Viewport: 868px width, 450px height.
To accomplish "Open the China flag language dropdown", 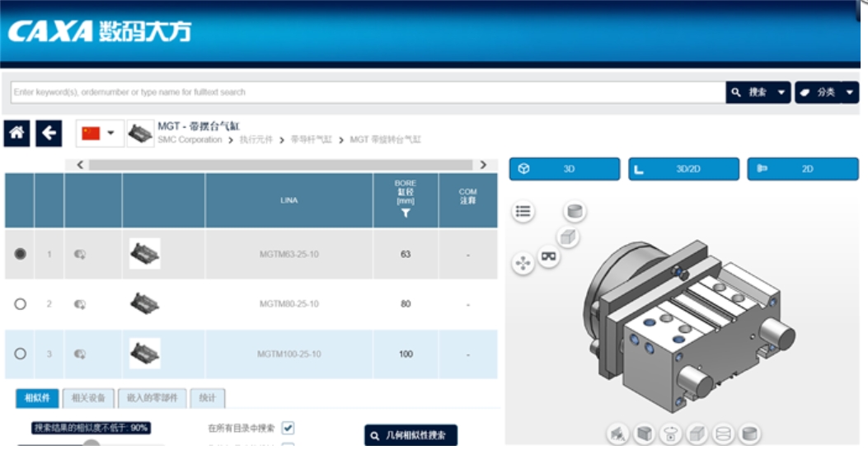I will point(99,134).
